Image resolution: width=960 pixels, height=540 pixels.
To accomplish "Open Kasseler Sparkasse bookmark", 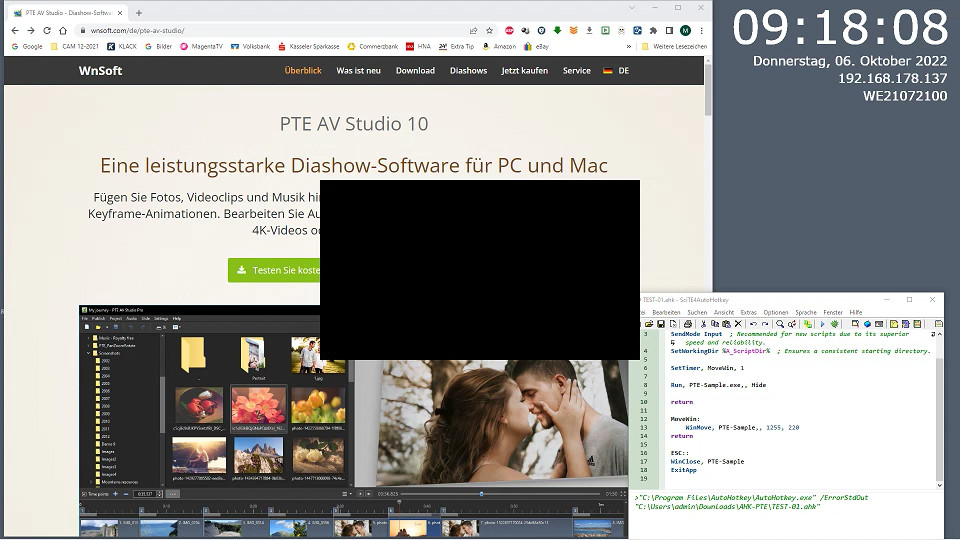I will (x=309, y=47).
